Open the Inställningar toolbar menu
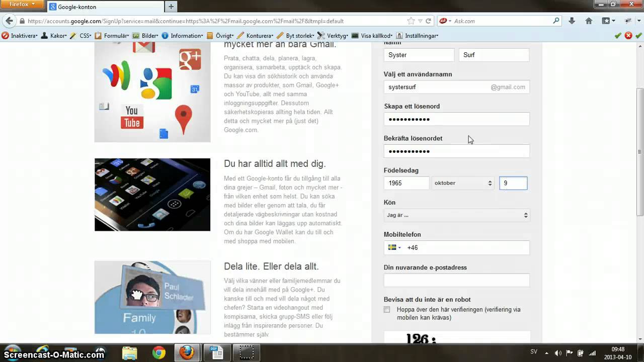The image size is (644, 362). coord(417,36)
